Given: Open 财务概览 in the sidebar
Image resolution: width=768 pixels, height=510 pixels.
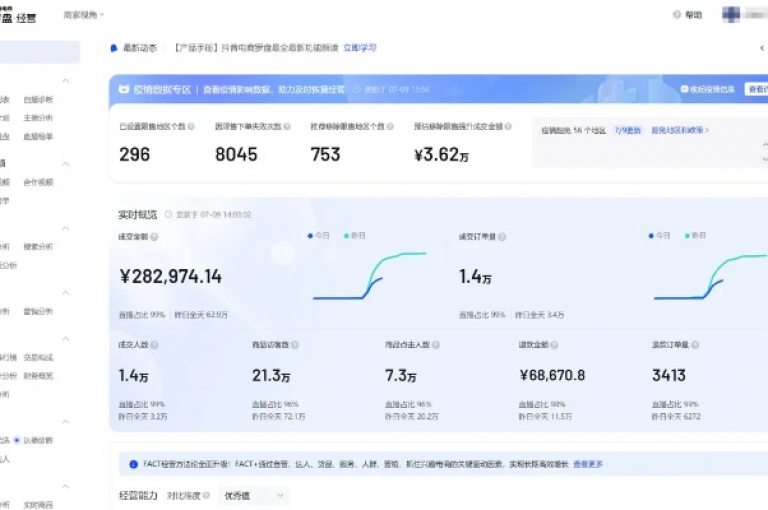Looking at the screenshot, I should coord(38,376).
